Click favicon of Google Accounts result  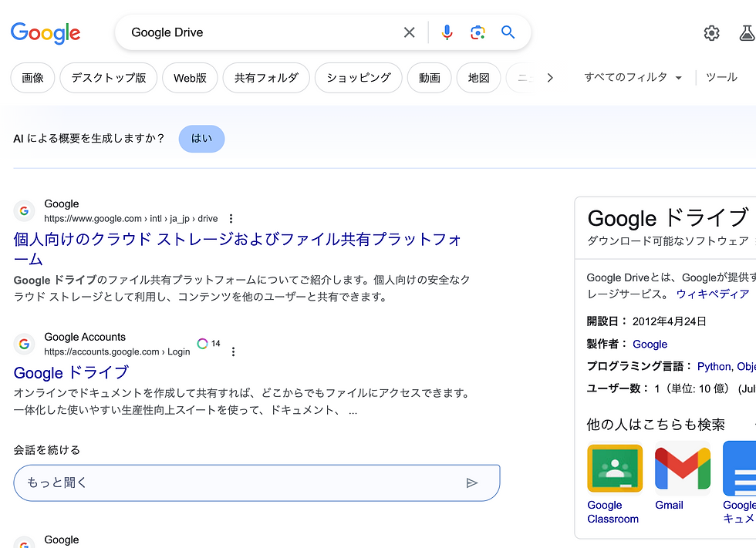(24, 344)
